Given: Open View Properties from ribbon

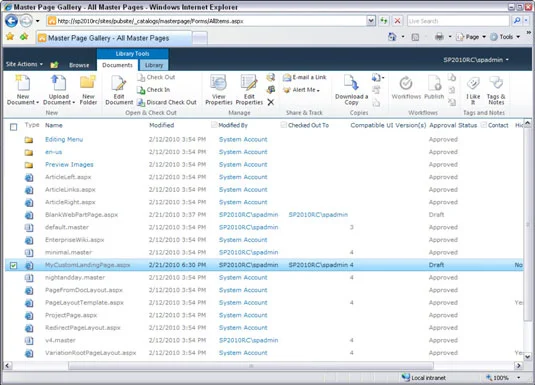Looking at the screenshot, I should click(x=218, y=89).
